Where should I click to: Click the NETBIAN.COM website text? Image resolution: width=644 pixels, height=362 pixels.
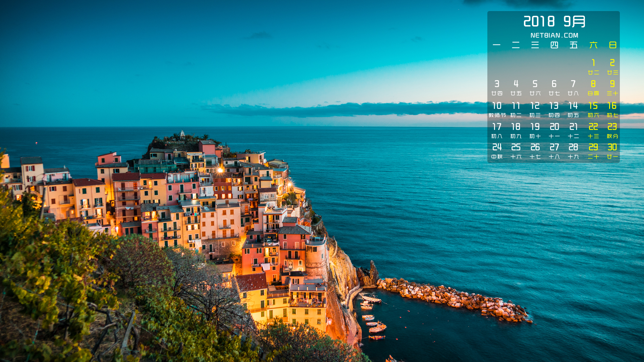click(554, 35)
